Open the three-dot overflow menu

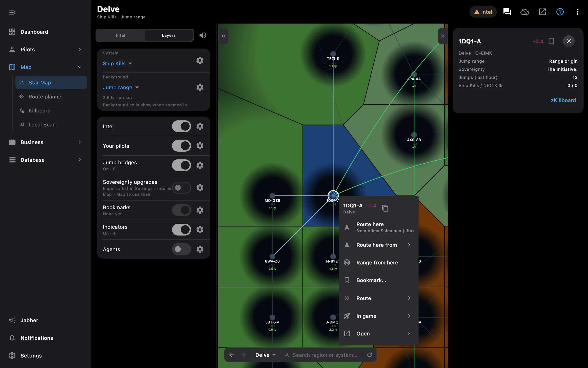(577, 12)
